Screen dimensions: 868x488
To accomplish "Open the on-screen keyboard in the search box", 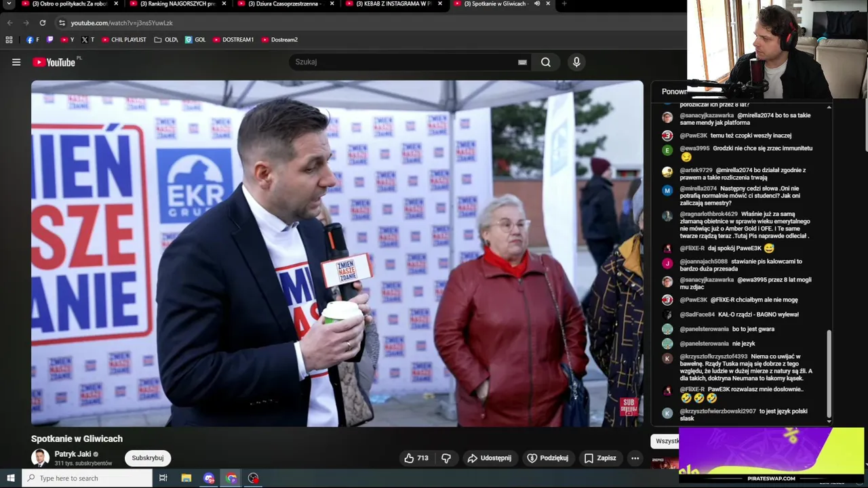I will pyautogui.click(x=522, y=62).
